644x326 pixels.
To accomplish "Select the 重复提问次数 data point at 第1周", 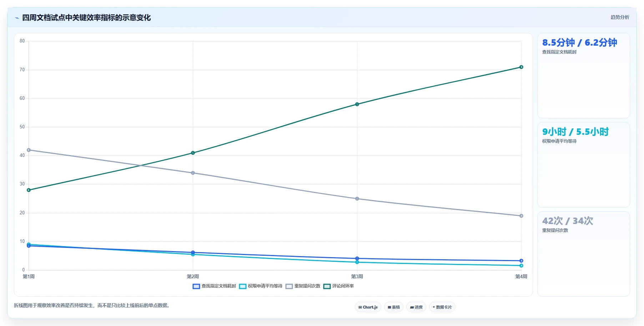I will pyautogui.click(x=29, y=150).
